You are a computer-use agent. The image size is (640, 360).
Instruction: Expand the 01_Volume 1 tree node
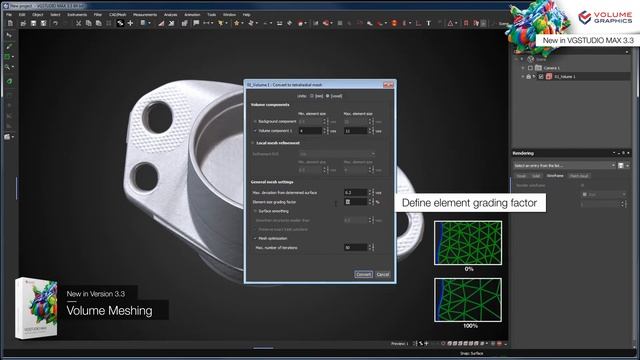(523, 76)
